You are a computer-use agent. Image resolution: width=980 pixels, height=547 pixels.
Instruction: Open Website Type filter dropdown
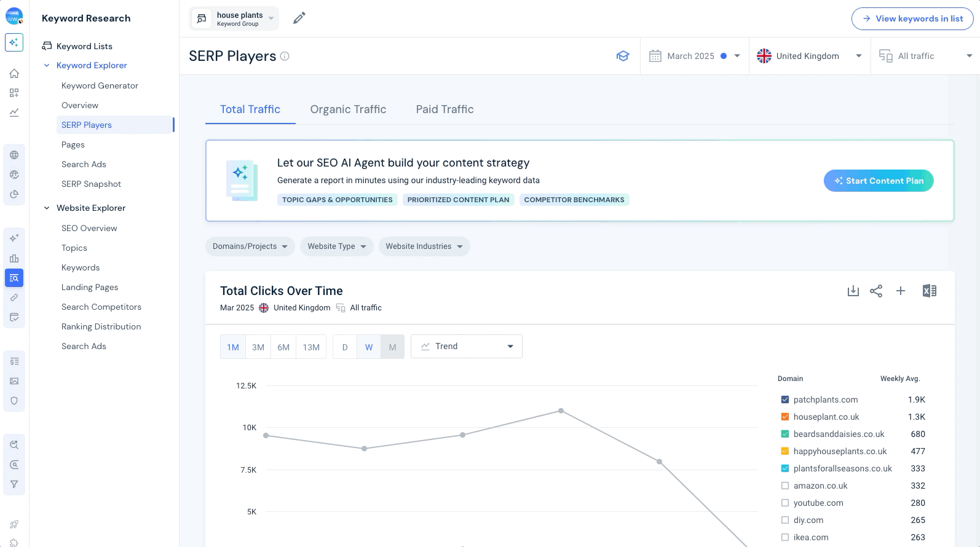tap(337, 246)
